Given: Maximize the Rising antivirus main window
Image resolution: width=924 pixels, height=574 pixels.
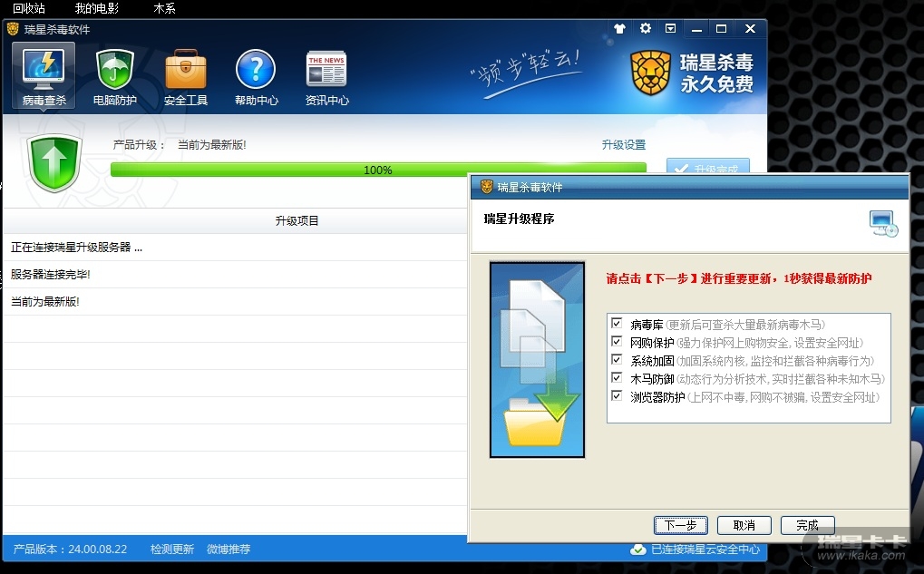Looking at the screenshot, I should coord(721,28).
